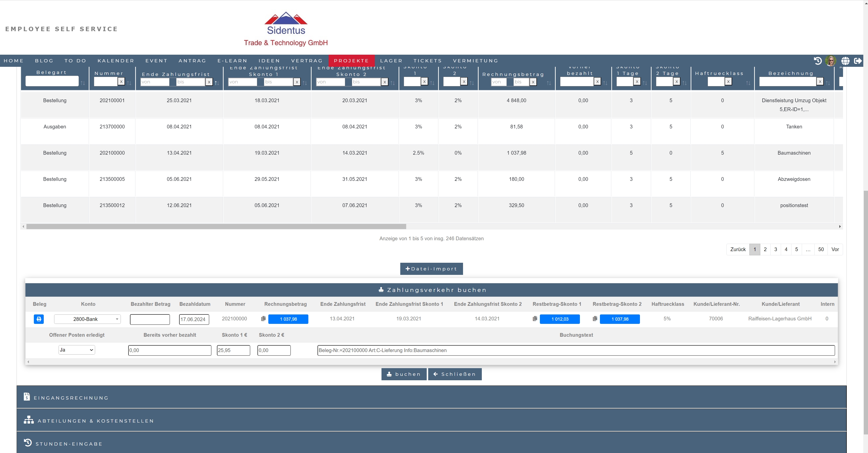Copy Rechnungsbetrag using the clipboard icon

tap(263, 318)
